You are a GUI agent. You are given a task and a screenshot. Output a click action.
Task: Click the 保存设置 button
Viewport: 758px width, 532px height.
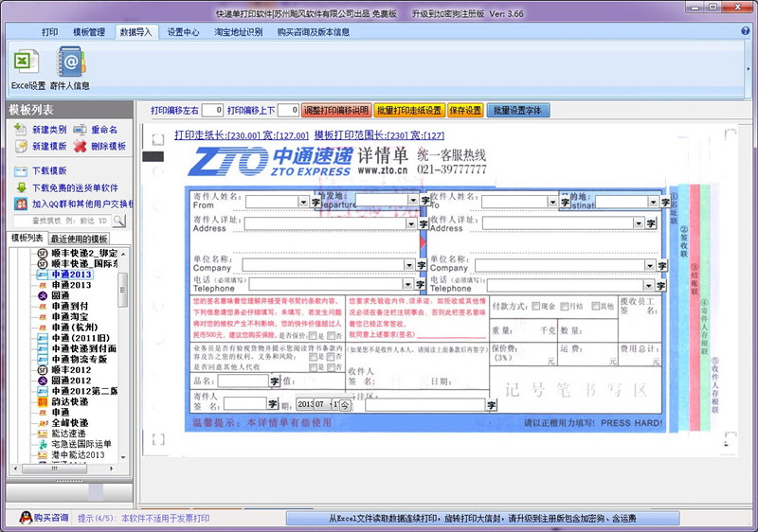coord(465,111)
